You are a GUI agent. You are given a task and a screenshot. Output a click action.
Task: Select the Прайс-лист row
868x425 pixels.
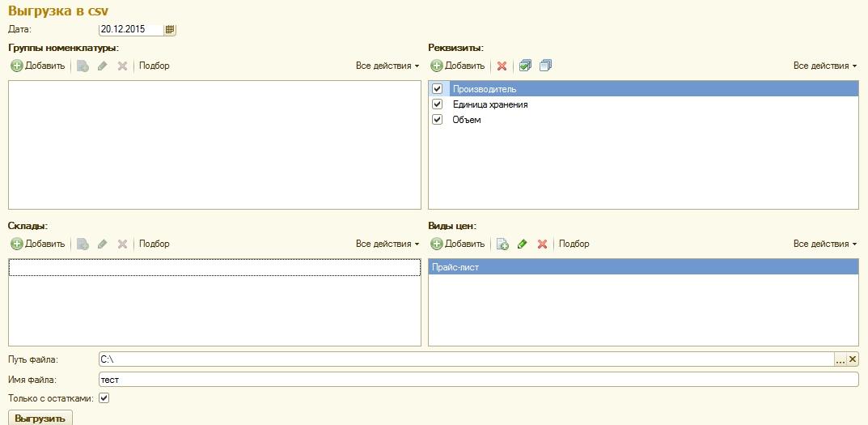click(643, 267)
